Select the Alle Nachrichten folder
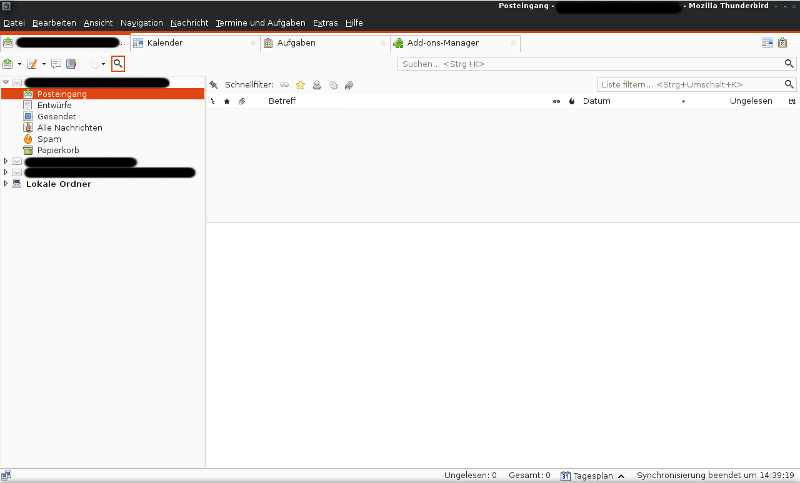 pyautogui.click(x=69, y=128)
